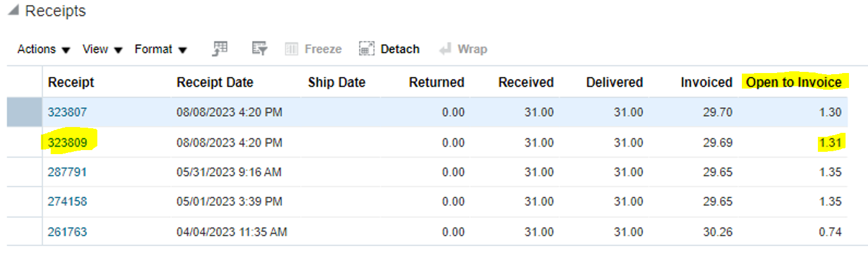Open the Actions dropdown menu

(44, 49)
